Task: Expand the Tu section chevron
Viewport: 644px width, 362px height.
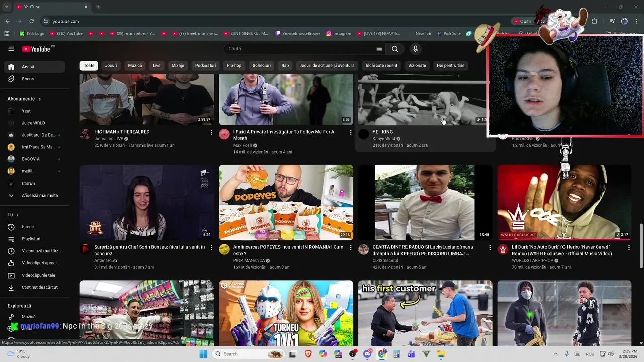Action: tap(17, 215)
